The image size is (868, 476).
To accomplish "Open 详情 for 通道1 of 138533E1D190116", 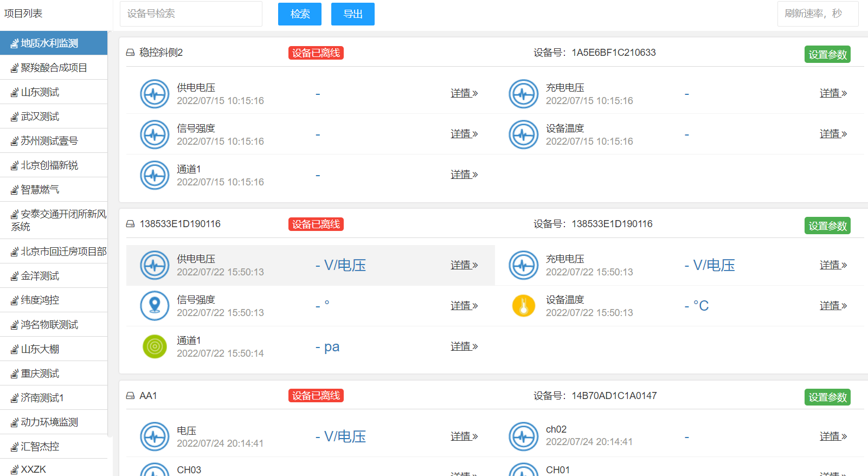I will (464, 346).
